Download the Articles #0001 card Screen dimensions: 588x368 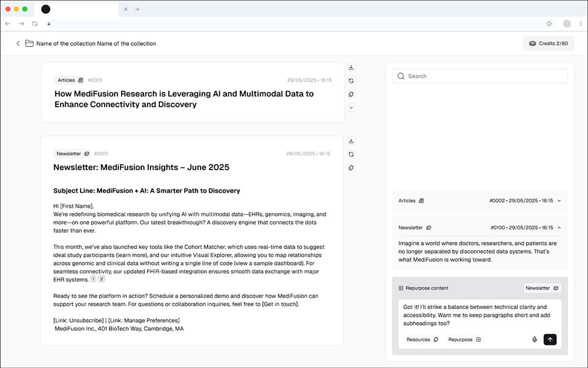click(351, 67)
